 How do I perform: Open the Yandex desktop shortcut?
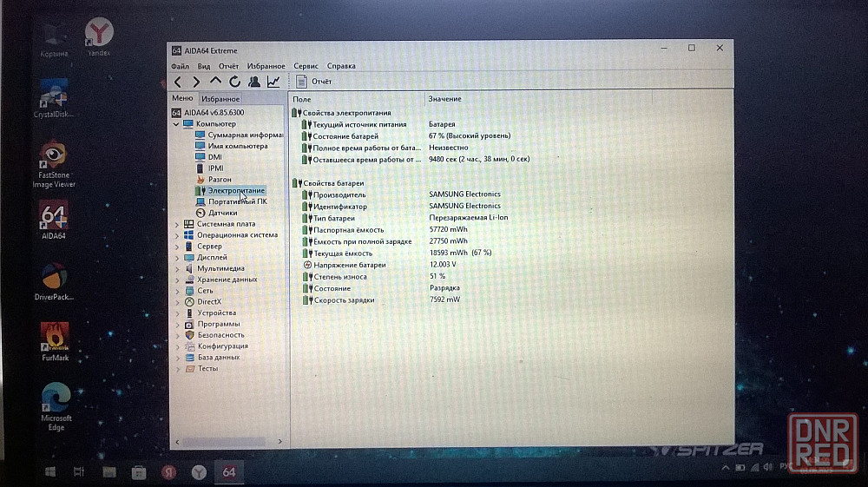pos(99,36)
